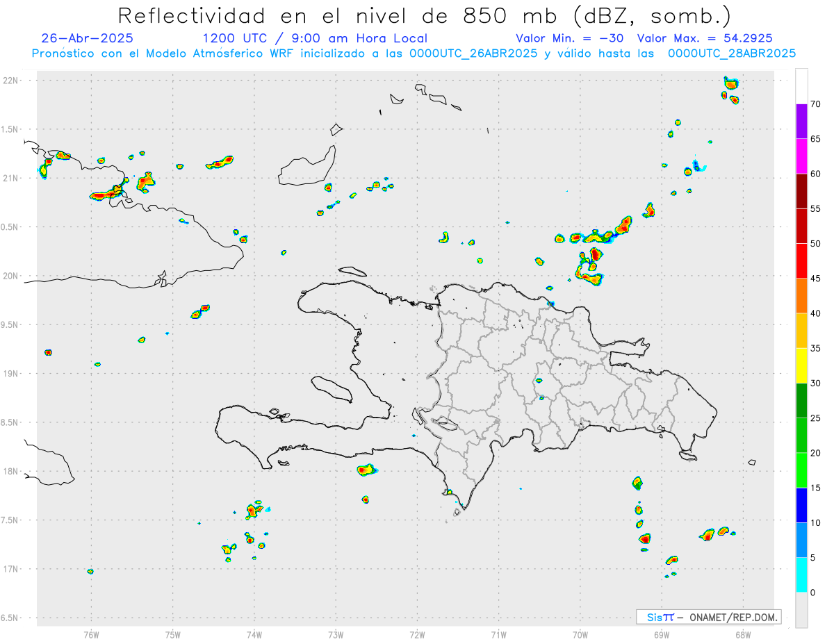Click the dark red 55–60 dBZ band
This screenshot has width=834, height=644.
(x=801, y=191)
